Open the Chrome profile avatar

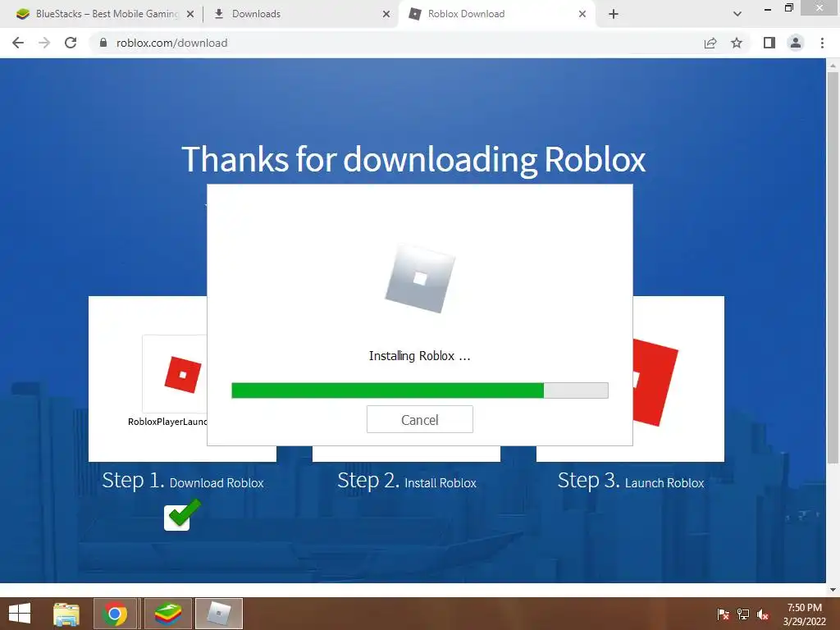796,43
